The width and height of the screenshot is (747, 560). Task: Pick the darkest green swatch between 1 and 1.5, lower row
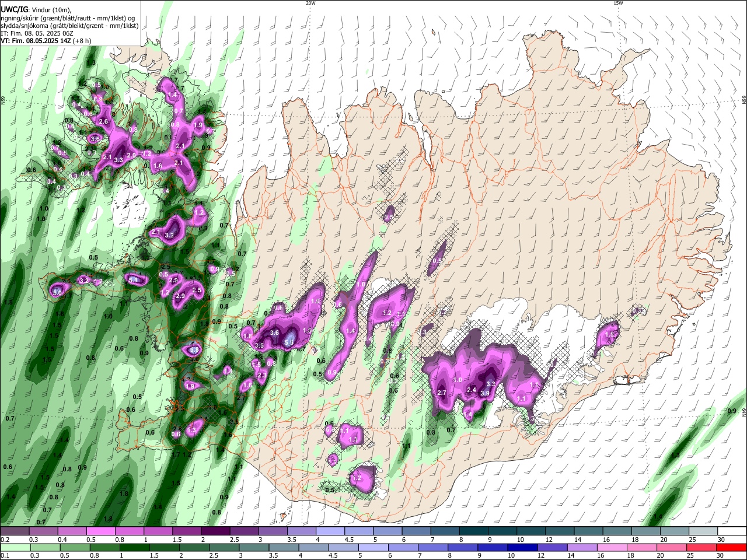134,547
